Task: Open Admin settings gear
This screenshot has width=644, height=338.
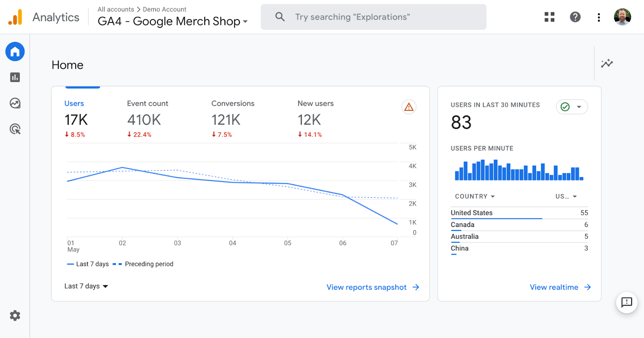Action: pyautogui.click(x=15, y=315)
